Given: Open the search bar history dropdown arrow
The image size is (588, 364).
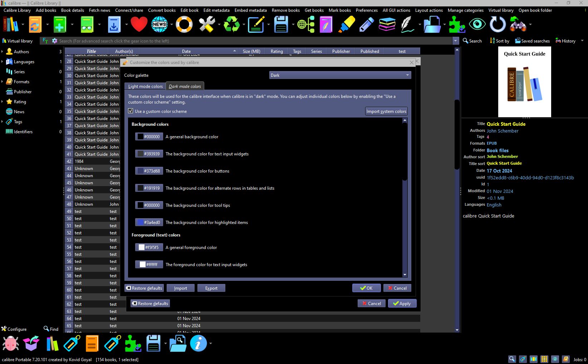Looking at the screenshot, I should (x=456, y=41).
